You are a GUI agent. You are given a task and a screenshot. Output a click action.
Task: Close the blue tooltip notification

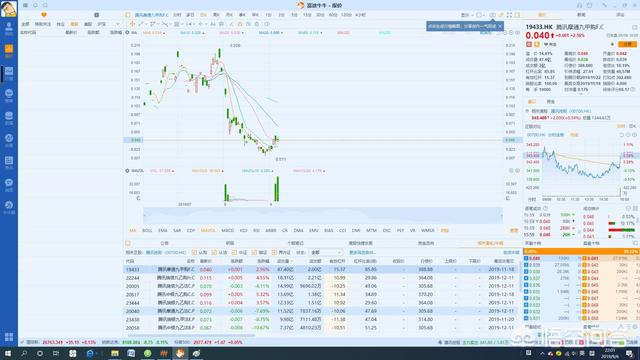pyautogui.click(x=500, y=26)
